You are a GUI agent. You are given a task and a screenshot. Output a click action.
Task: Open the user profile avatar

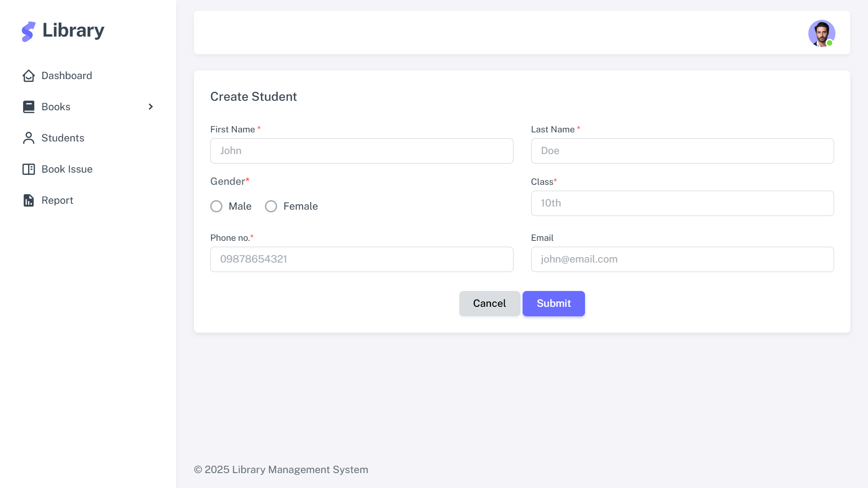coord(821,33)
